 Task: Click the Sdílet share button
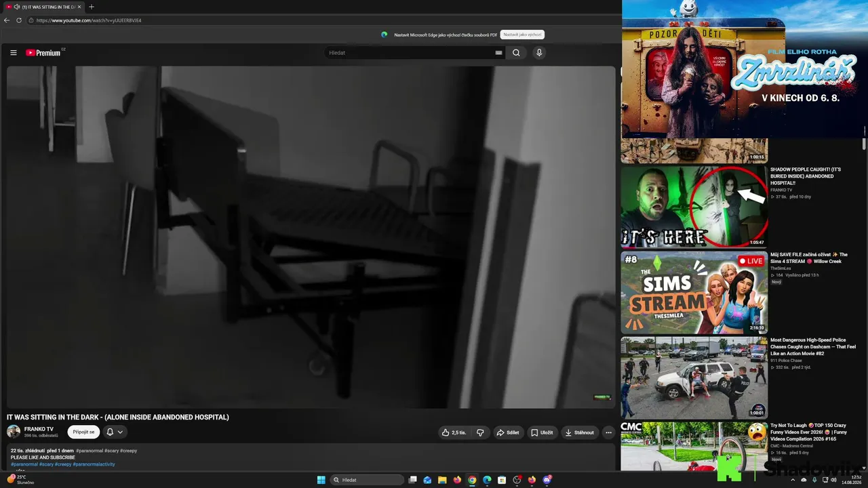[x=507, y=432]
